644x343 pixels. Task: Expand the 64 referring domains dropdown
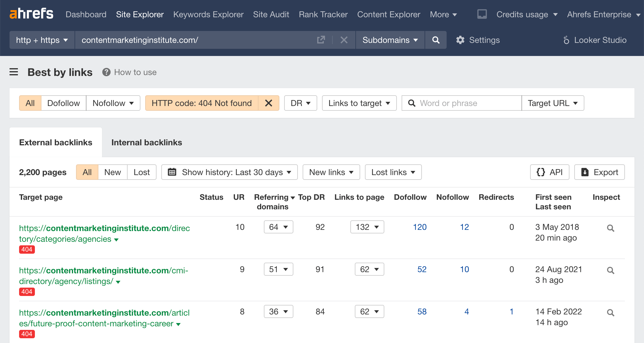pyautogui.click(x=278, y=227)
